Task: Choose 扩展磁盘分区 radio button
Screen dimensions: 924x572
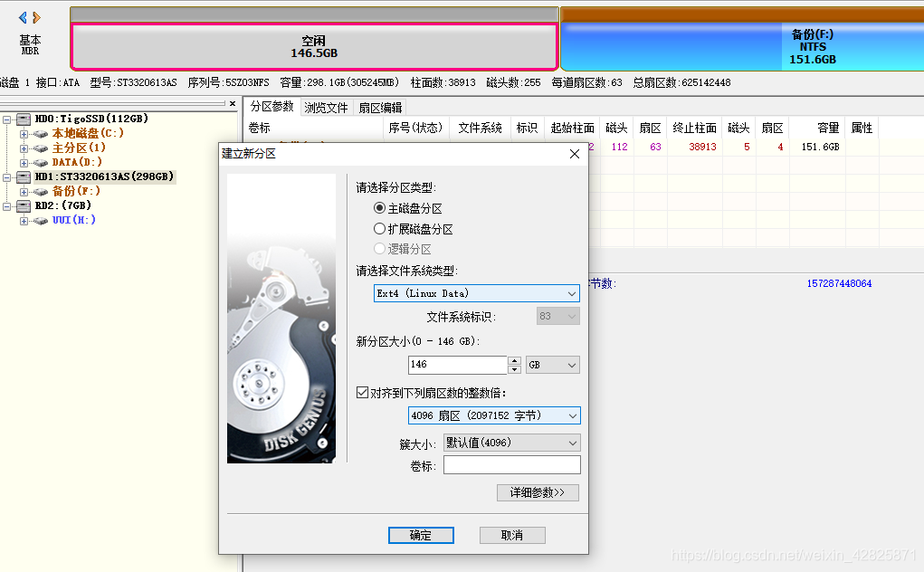Action: pyautogui.click(x=379, y=229)
